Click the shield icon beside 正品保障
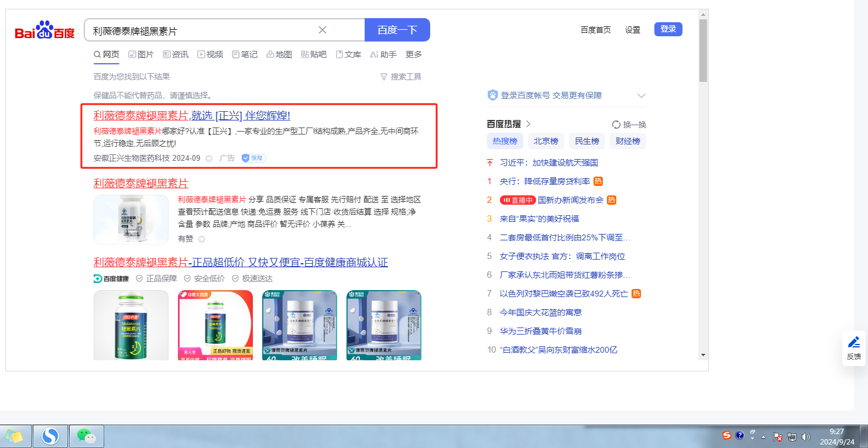The image size is (868, 448). click(139, 278)
